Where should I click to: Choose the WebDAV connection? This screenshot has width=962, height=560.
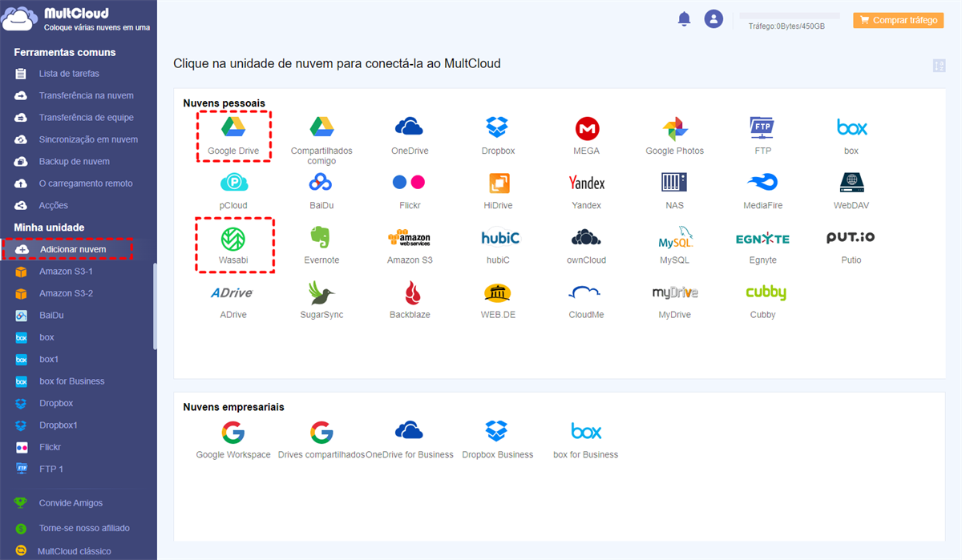click(x=851, y=191)
